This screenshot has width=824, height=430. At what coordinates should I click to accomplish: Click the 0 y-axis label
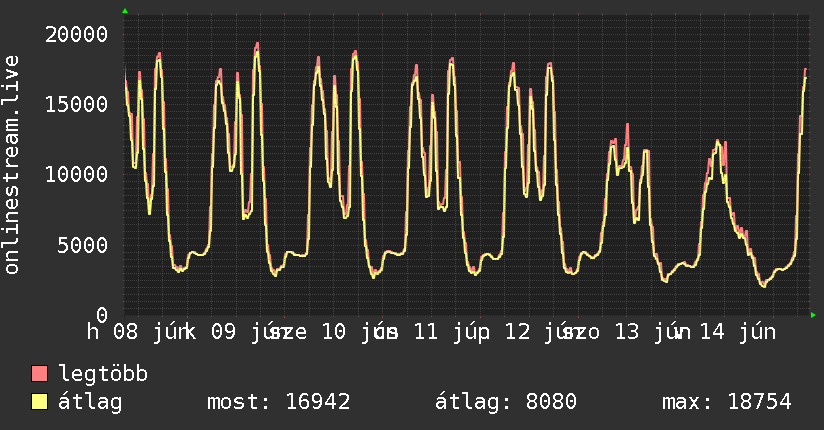point(102,315)
